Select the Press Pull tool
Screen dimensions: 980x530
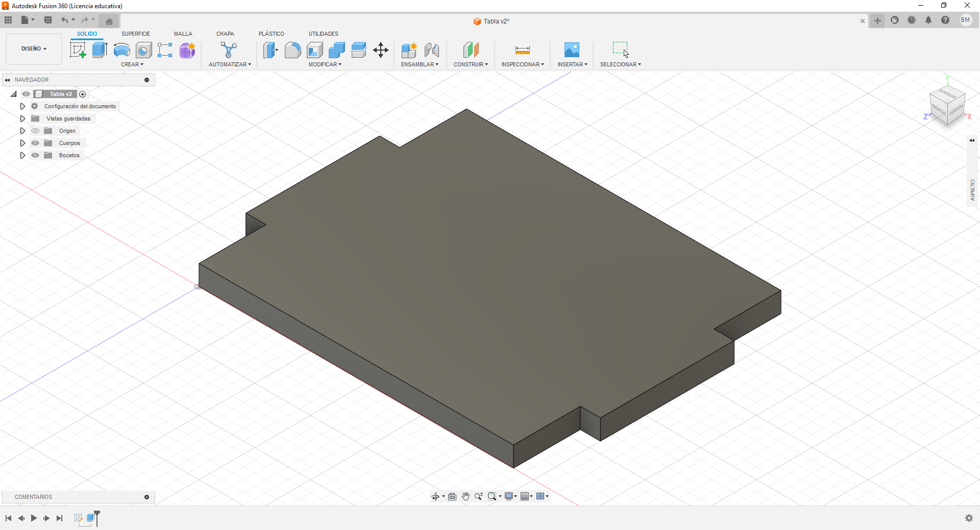pos(271,50)
